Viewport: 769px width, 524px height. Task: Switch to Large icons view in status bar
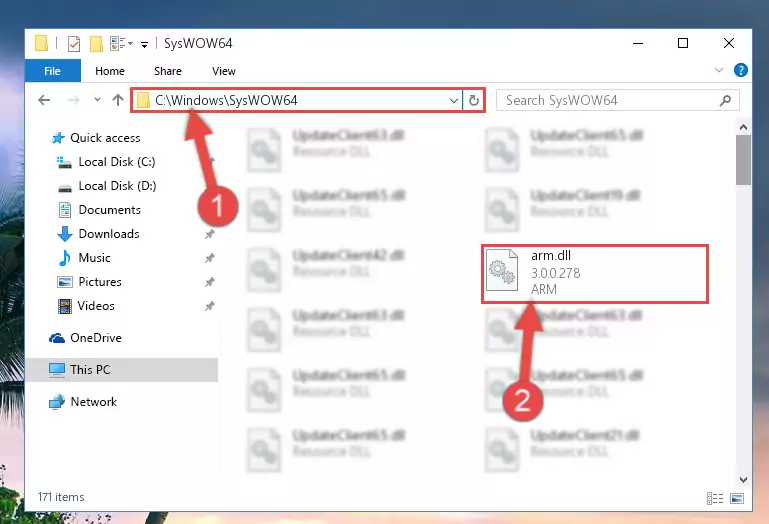pos(737,498)
